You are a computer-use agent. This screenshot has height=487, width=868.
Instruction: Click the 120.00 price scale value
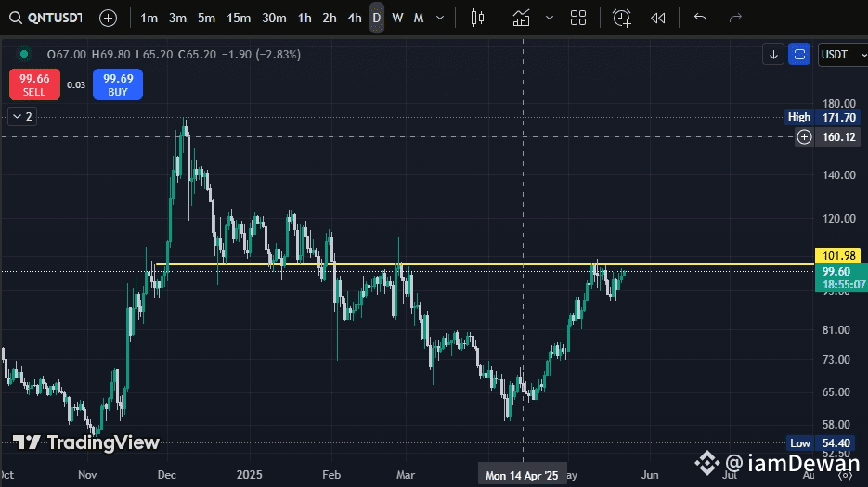click(x=838, y=219)
